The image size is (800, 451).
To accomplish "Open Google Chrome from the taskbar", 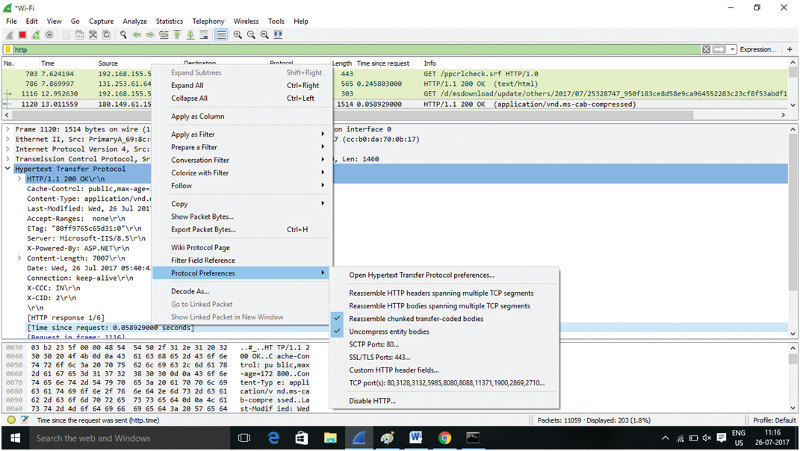I will coord(444,438).
